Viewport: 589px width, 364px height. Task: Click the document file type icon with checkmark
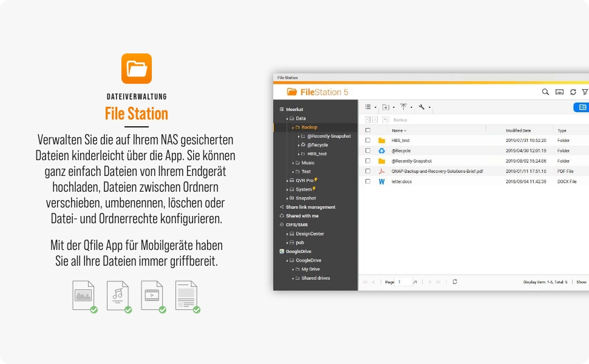tap(188, 297)
